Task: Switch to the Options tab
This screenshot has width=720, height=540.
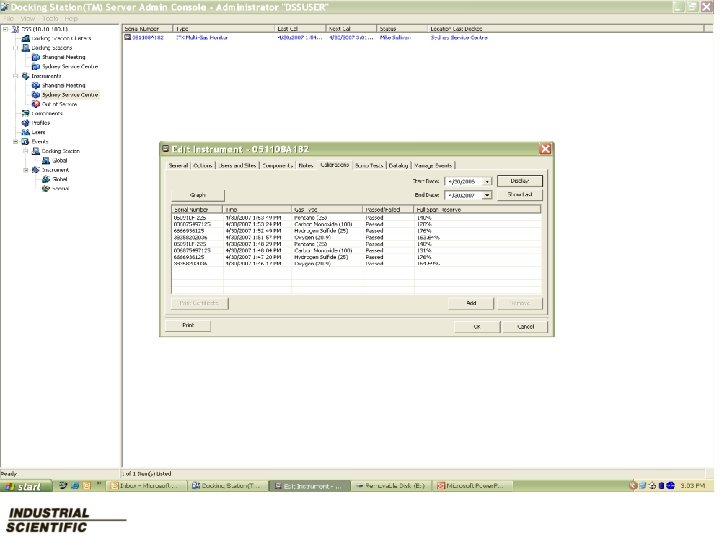Action: [202, 165]
